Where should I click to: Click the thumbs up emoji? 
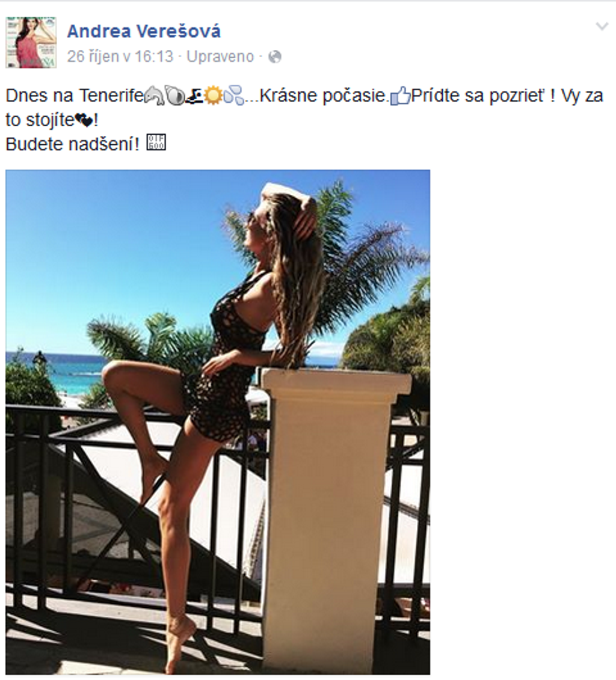[x=400, y=96]
